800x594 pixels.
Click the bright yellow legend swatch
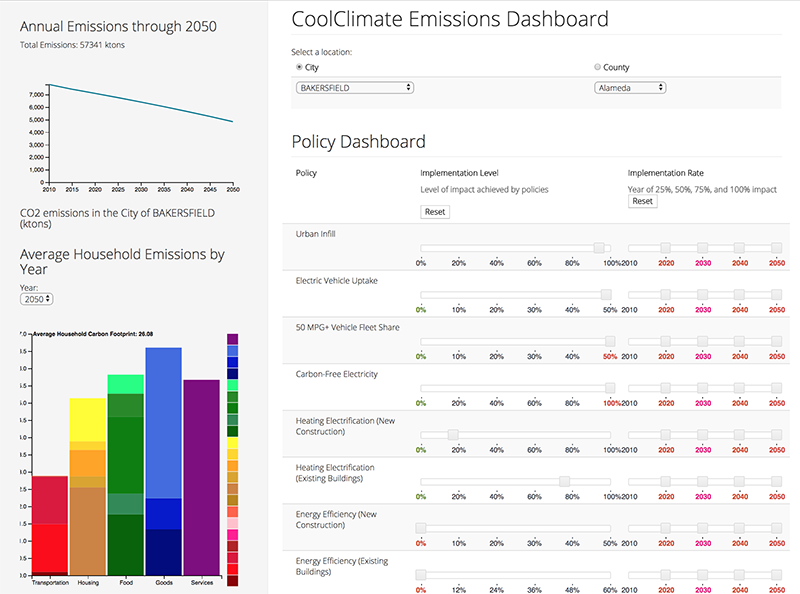(x=233, y=443)
